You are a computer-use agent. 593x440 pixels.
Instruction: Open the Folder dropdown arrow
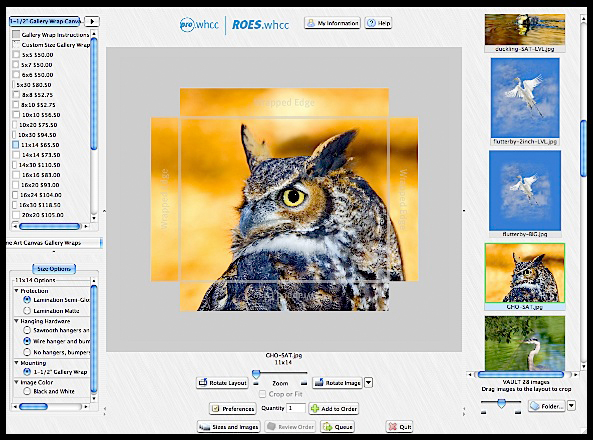tap(571, 406)
